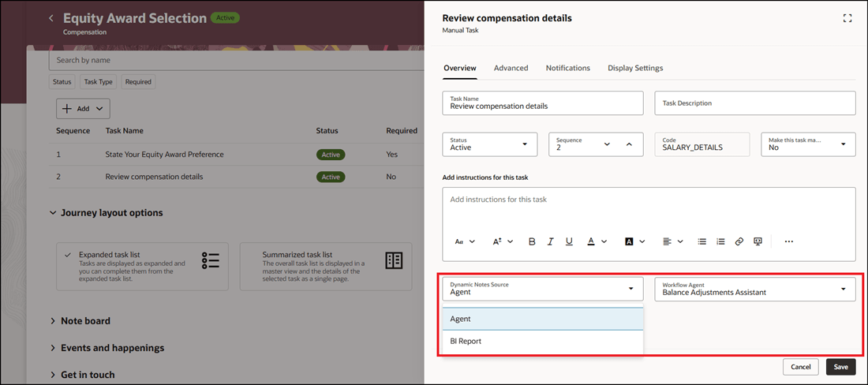Open the Make this task mandatory dropdown

[x=808, y=144]
